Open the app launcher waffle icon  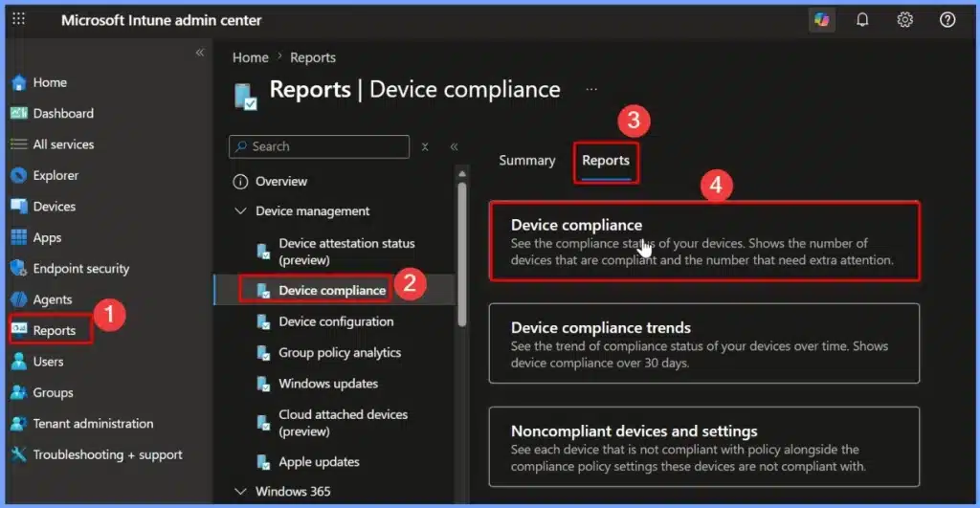coord(19,19)
